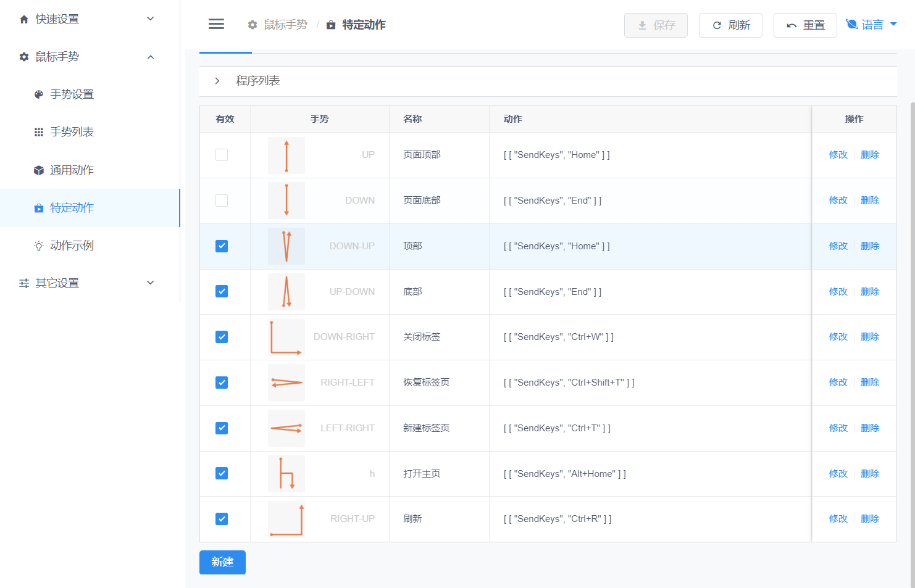This screenshot has height=588, width=915.
Task: Uncheck the DOWN-RIGHT 关闭标签 checkbox
Action: [x=222, y=337]
